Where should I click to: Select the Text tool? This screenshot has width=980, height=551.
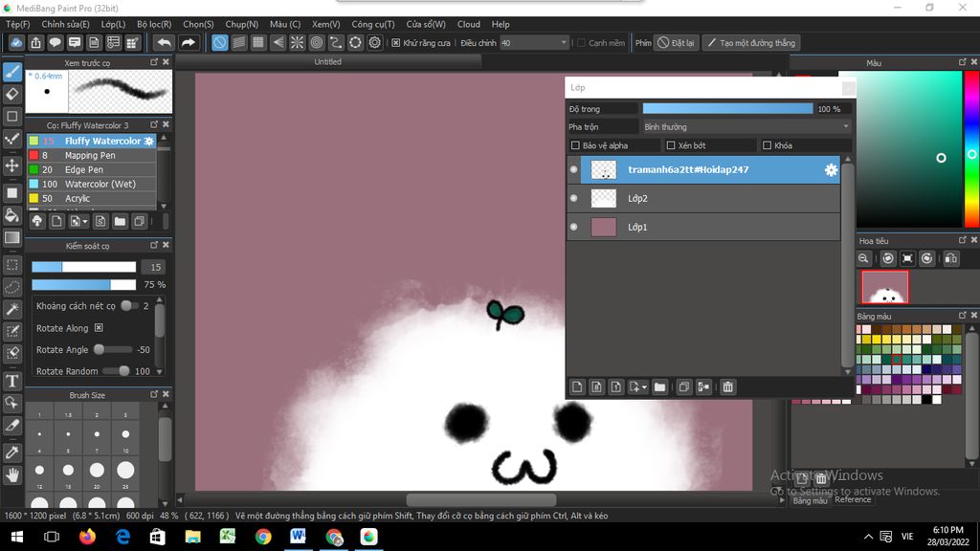pos(12,381)
